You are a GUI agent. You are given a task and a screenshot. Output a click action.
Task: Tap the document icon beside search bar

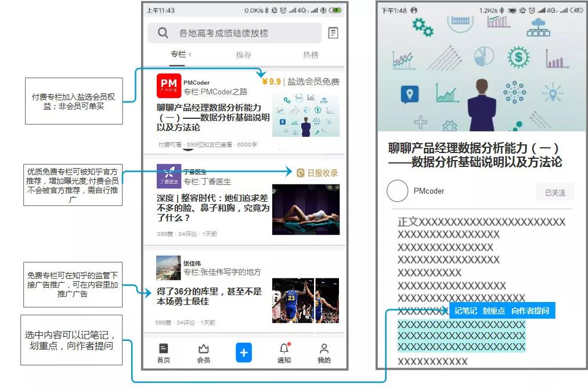(333, 33)
